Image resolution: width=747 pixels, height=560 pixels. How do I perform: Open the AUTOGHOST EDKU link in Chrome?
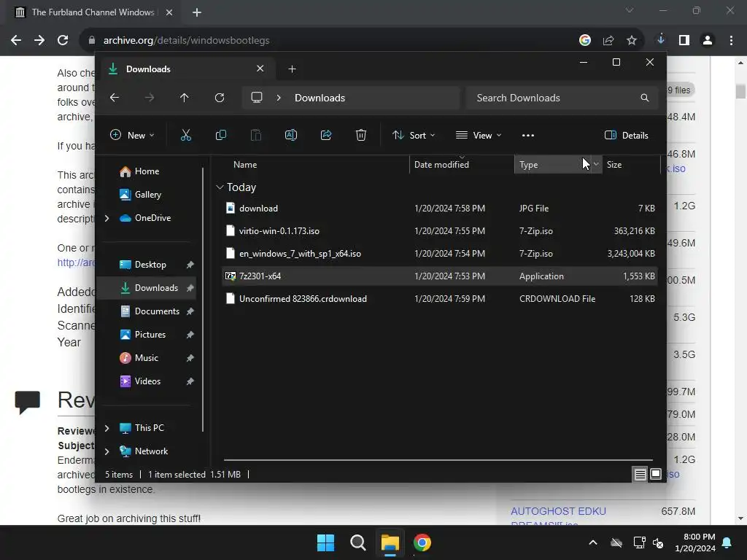click(558, 511)
